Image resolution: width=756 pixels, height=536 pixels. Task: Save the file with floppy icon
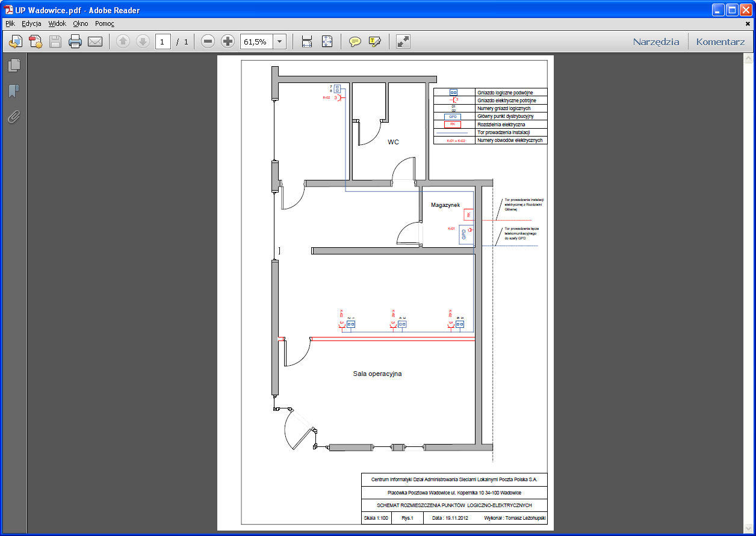[55, 42]
